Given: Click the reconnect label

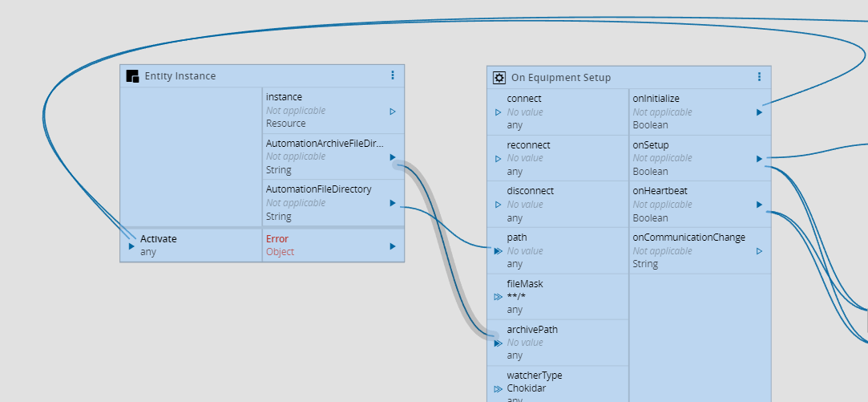Looking at the screenshot, I should [528, 144].
